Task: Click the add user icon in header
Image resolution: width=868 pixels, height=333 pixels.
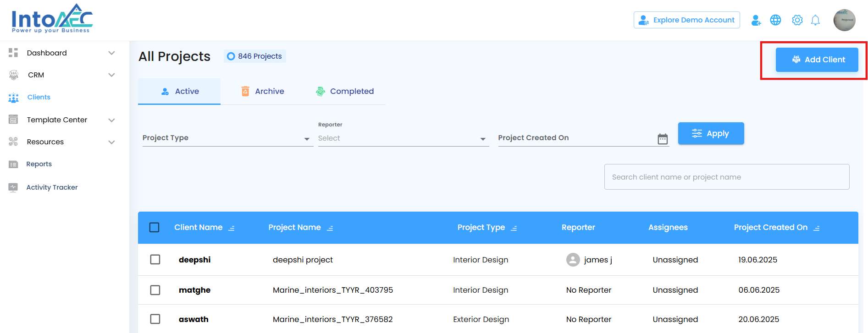Action: click(x=756, y=20)
